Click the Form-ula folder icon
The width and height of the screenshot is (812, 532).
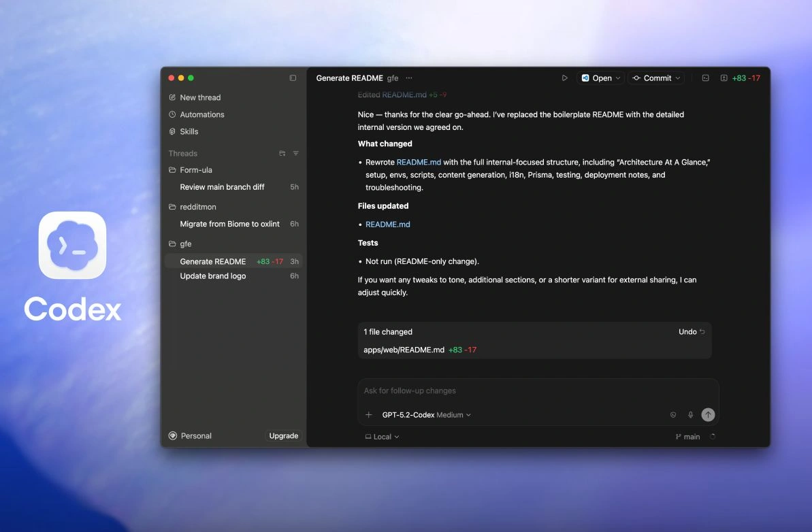click(172, 170)
